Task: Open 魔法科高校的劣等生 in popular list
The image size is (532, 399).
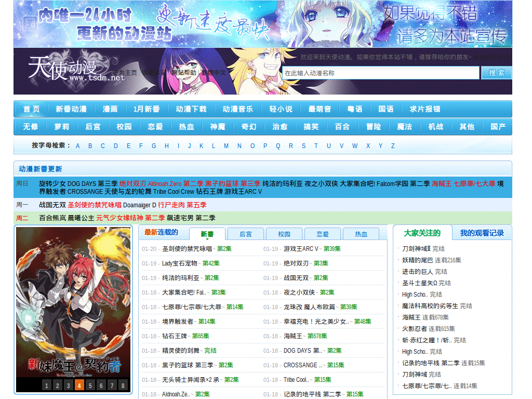Action: (430, 305)
